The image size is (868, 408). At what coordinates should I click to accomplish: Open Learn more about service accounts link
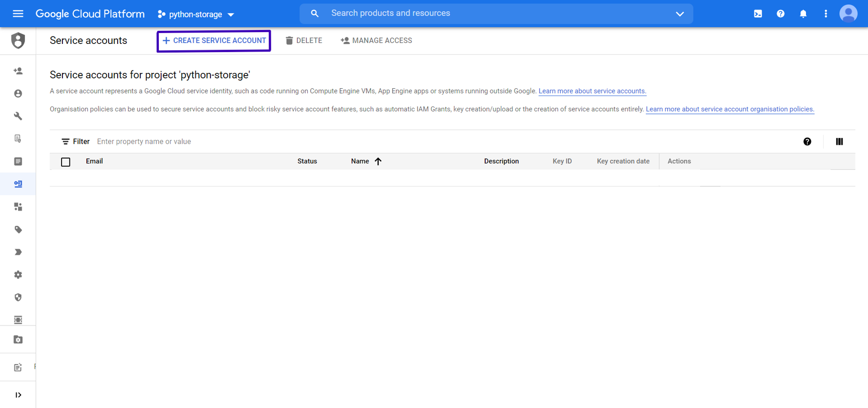point(592,91)
